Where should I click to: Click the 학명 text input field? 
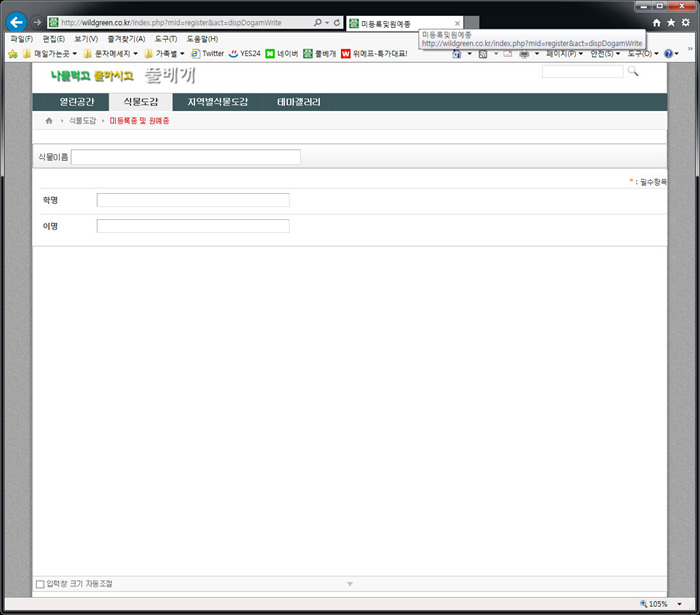(192, 200)
